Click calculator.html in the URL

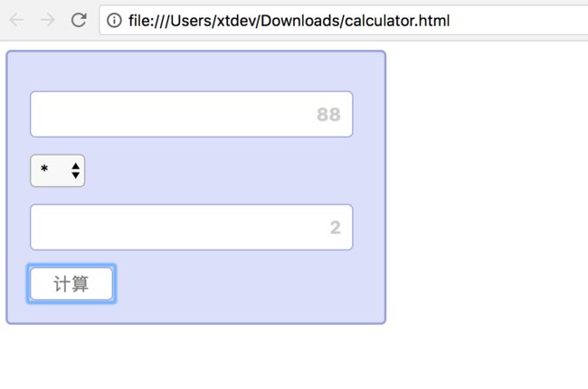(396, 21)
